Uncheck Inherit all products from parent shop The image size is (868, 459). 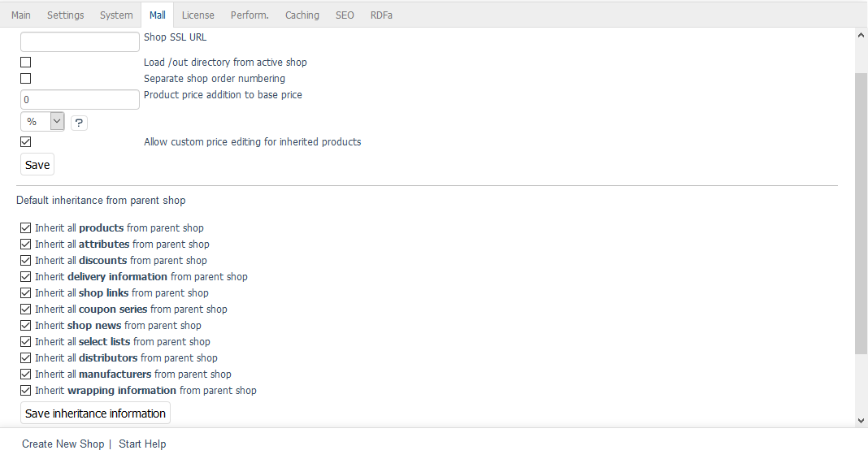point(26,228)
